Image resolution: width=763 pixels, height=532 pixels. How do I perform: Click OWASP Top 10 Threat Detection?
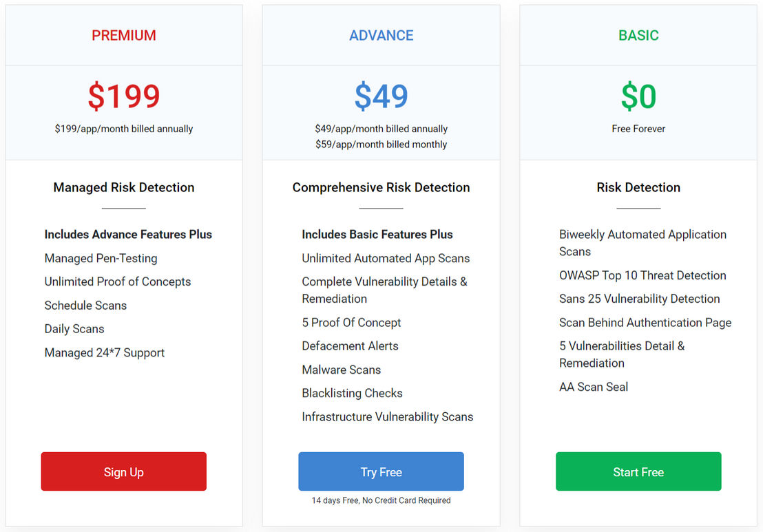(642, 275)
